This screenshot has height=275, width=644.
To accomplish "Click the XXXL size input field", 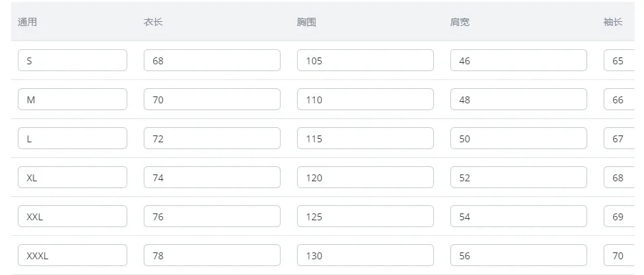I will [x=72, y=255].
